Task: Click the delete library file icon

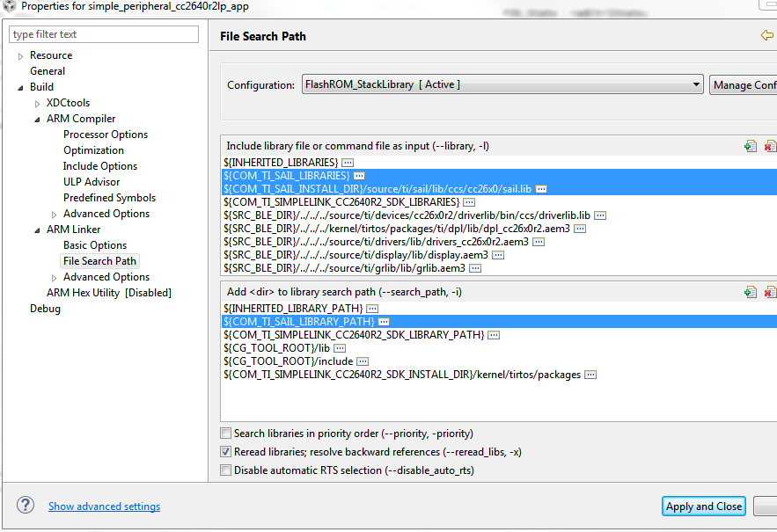Action: [770, 146]
